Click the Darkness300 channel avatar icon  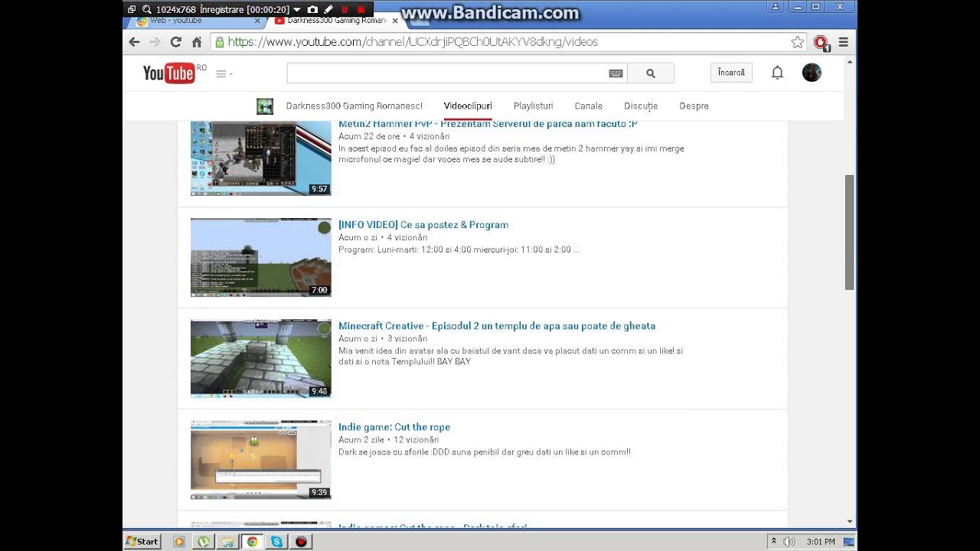[x=265, y=106]
